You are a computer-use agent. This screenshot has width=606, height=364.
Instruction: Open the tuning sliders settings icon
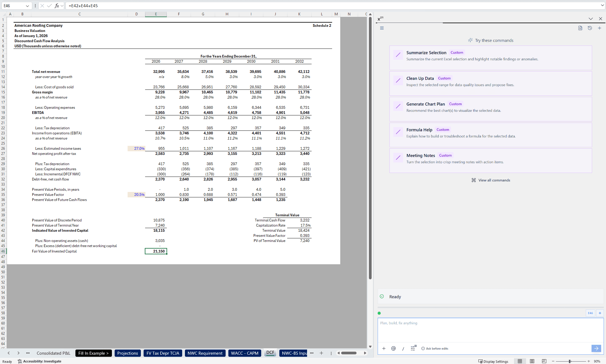click(x=413, y=348)
